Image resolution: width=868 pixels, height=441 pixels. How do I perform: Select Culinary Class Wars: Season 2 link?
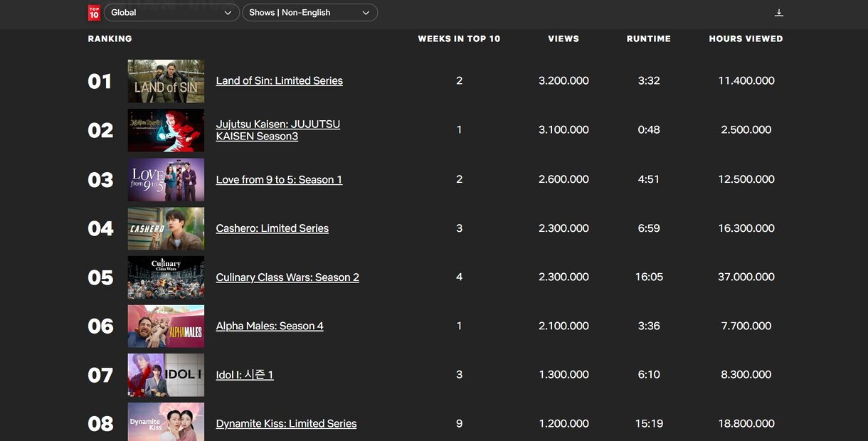287,277
